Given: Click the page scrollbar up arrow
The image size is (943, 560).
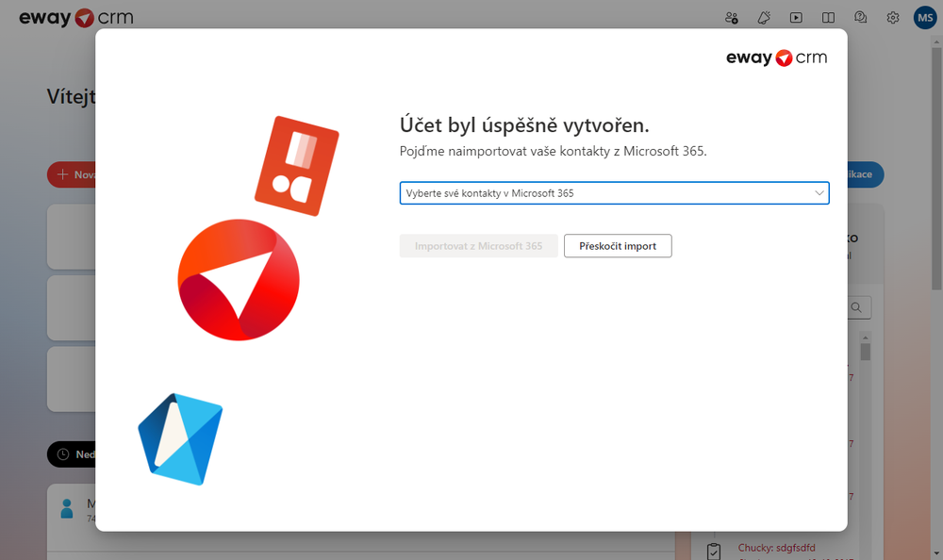Looking at the screenshot, I should pyautogui.click(x=936, y=42).
